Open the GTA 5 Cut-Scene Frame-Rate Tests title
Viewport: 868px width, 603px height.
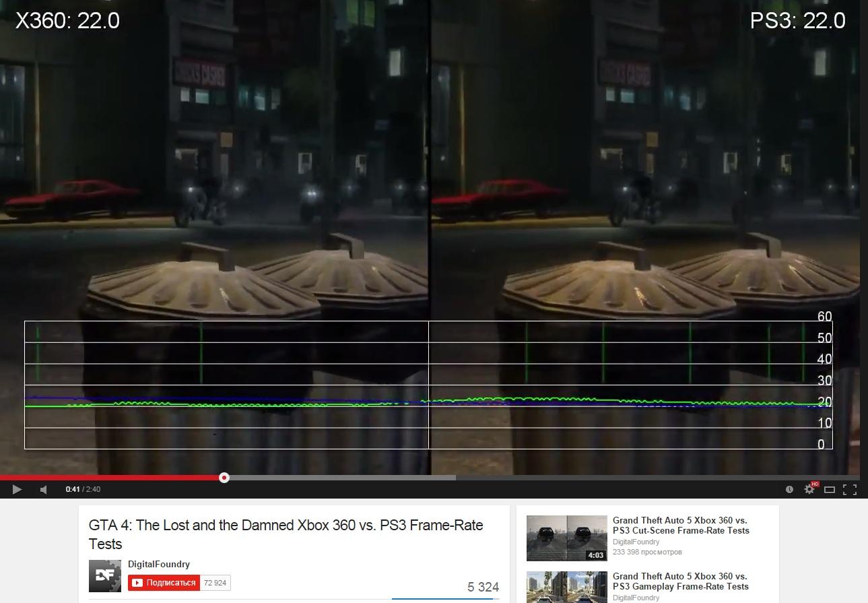(681, 525)
